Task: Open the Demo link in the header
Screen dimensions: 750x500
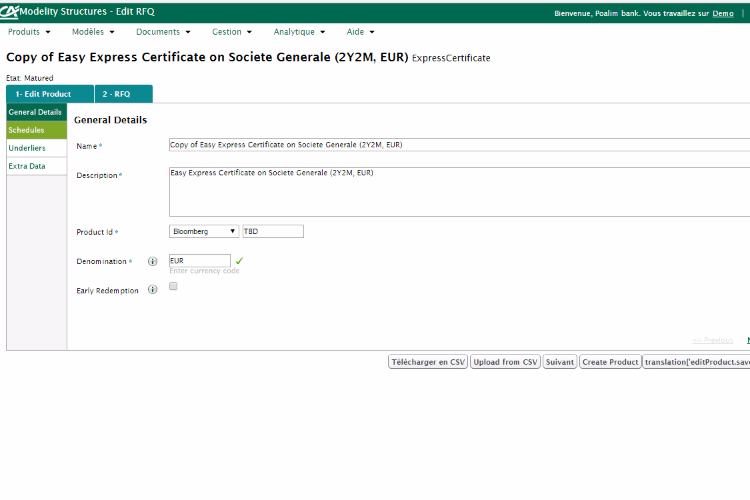Action: coord(723,13)
